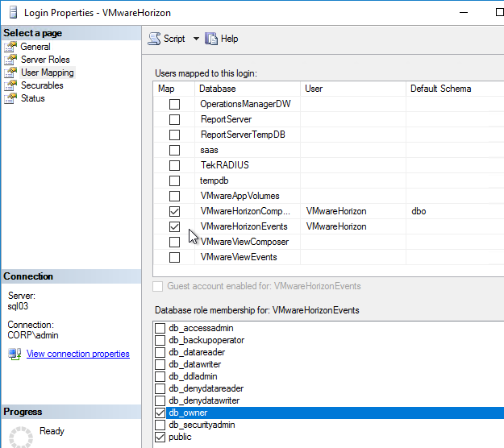Uncheck the VMwareHorizonComp... map checkbox
The height and width of the screenshot is (448, 504).
174,211
